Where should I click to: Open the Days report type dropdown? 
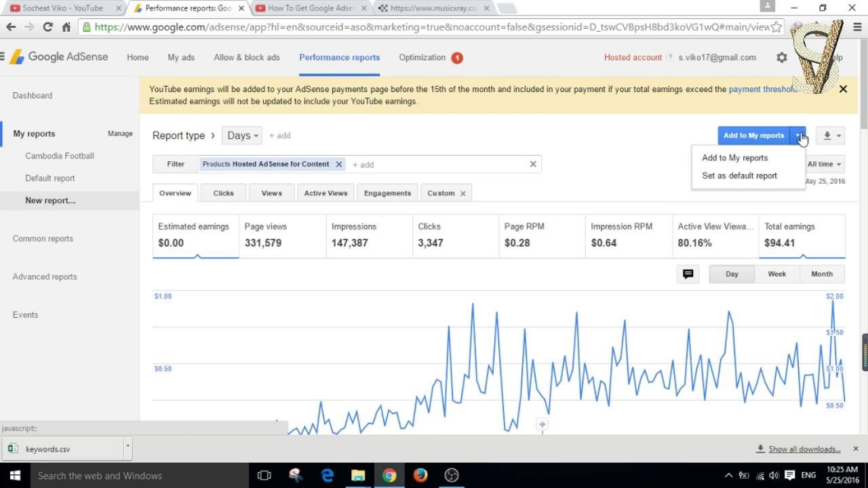tap(242, 136)
